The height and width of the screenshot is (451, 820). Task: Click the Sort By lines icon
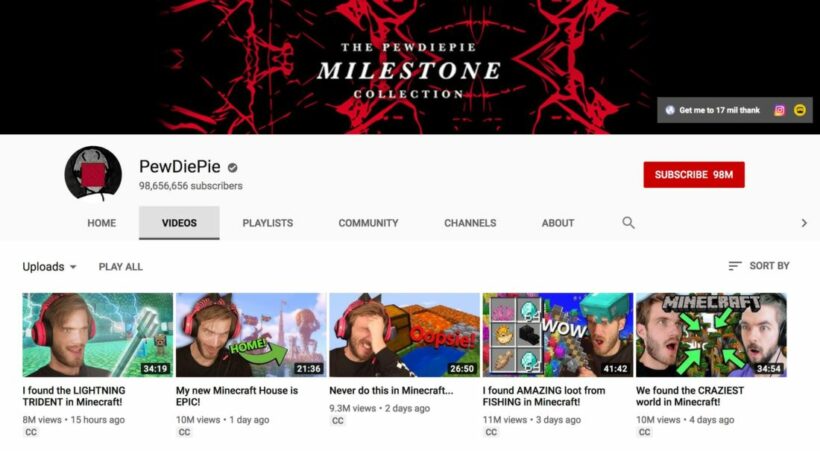pyautogui.click(x=735, y=266)
